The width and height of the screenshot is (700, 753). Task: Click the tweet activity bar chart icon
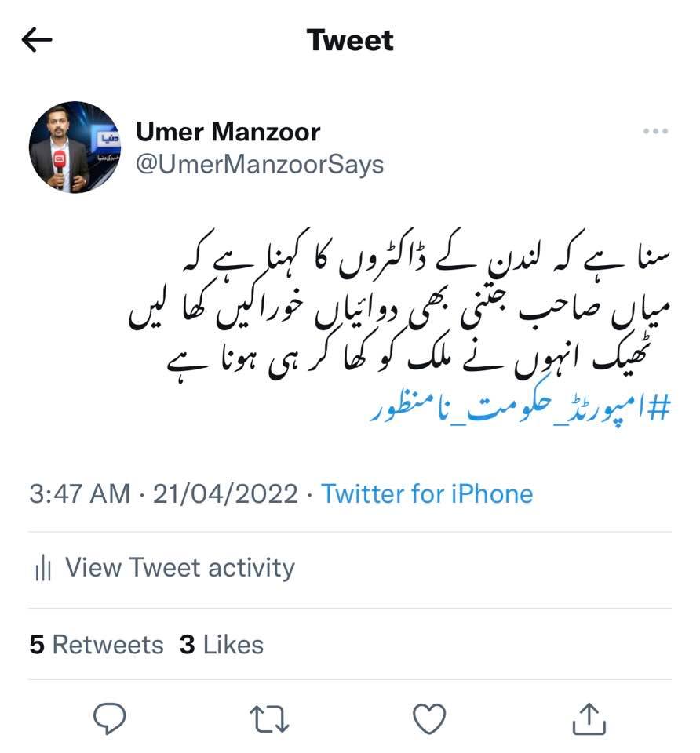coord(42,568)
